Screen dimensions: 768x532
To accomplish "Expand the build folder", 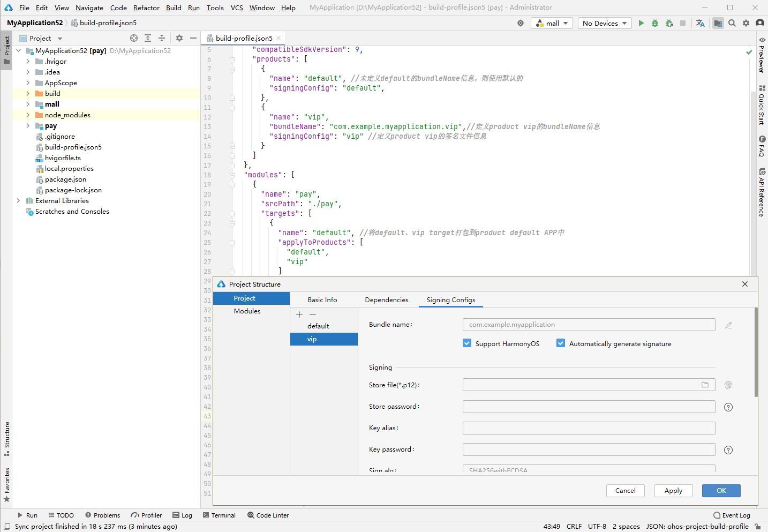I will tap(28, 94).
